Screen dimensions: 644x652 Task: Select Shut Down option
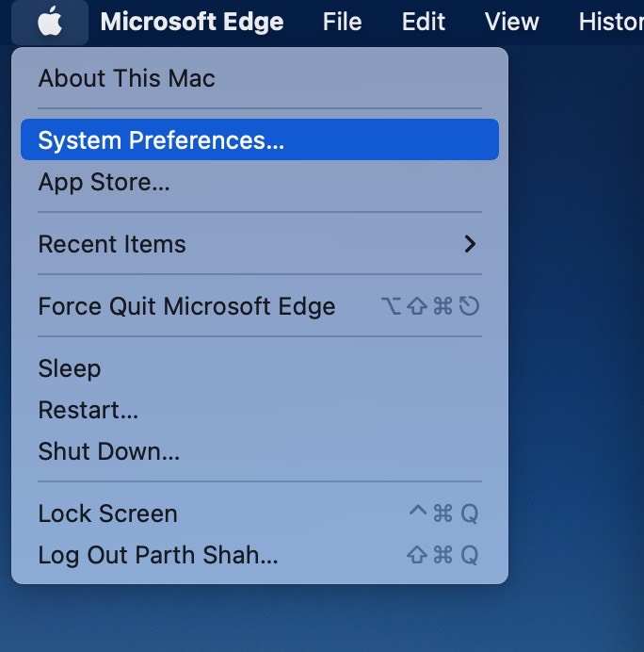click(x=260, y=451)
